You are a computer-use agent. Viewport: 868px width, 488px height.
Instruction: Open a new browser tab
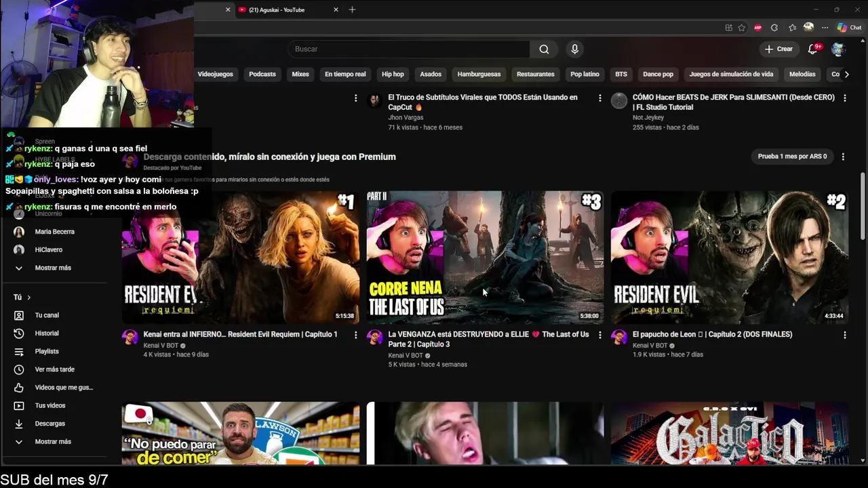[x=352, y=9]
